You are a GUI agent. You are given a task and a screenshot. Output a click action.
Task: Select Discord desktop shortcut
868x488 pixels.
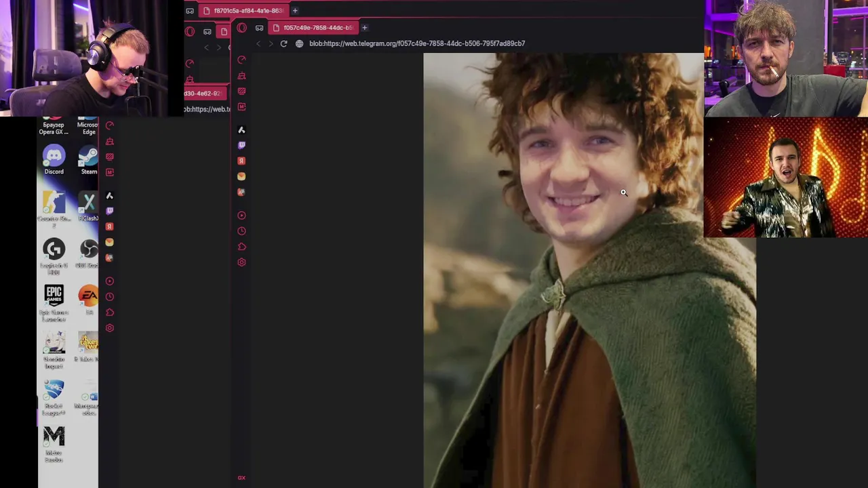[54, 161]
